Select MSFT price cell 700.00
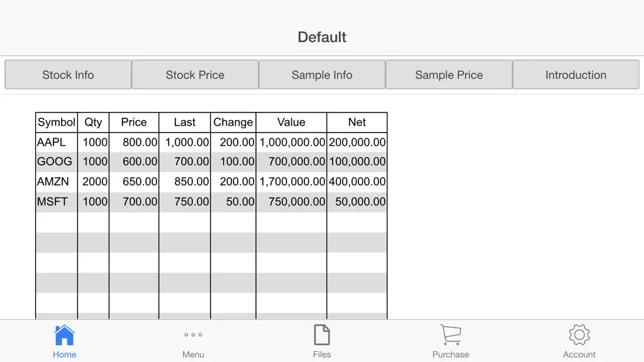The width and height of the screenshot is (644, 362). click(x=134, y=202)
